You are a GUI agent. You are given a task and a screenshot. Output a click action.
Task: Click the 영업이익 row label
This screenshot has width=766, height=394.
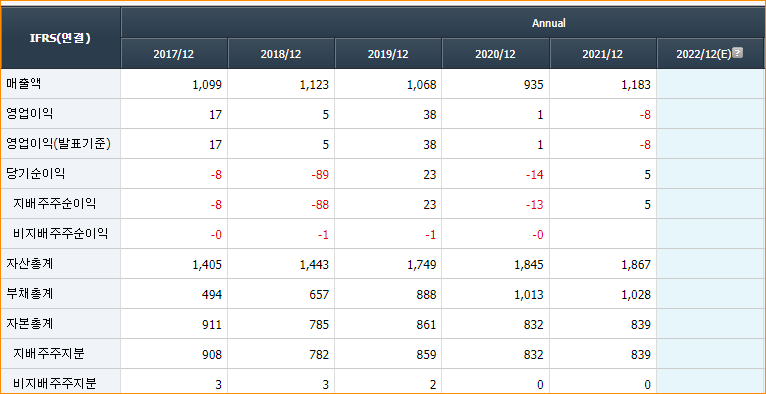[30, 114]
